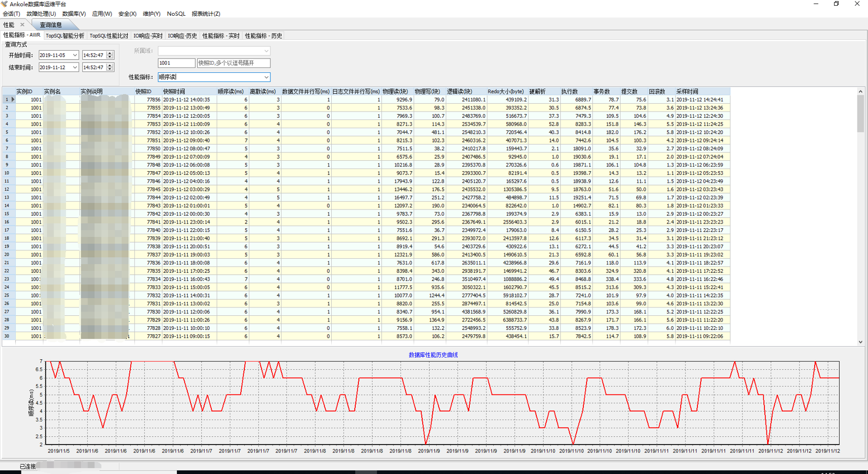Open the 故障处理(U) menu
868x474 pixels.
[x=41, y=14]
